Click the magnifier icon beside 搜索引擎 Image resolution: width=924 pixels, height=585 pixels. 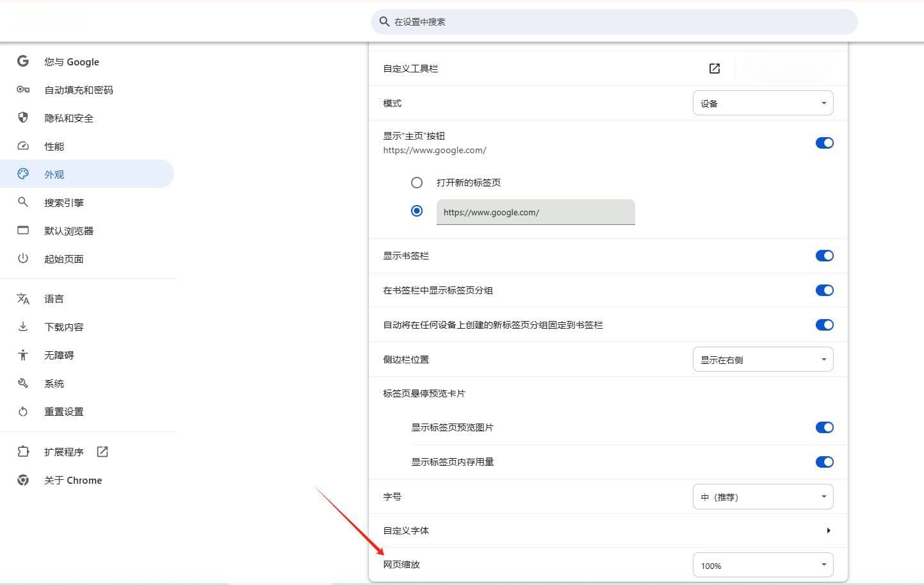(23, 202)
